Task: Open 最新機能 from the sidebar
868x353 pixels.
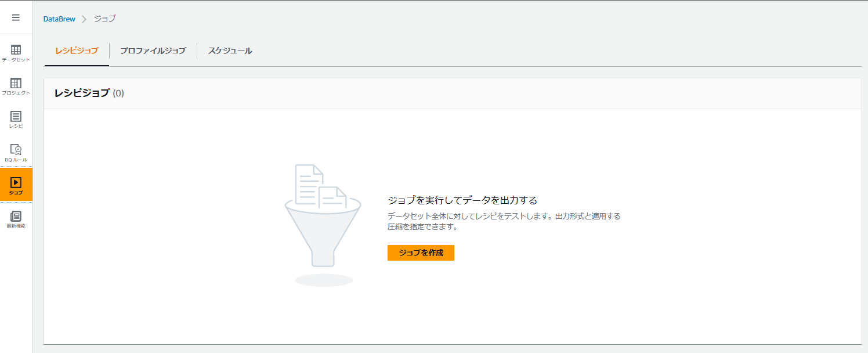Action: click(16, 218)
